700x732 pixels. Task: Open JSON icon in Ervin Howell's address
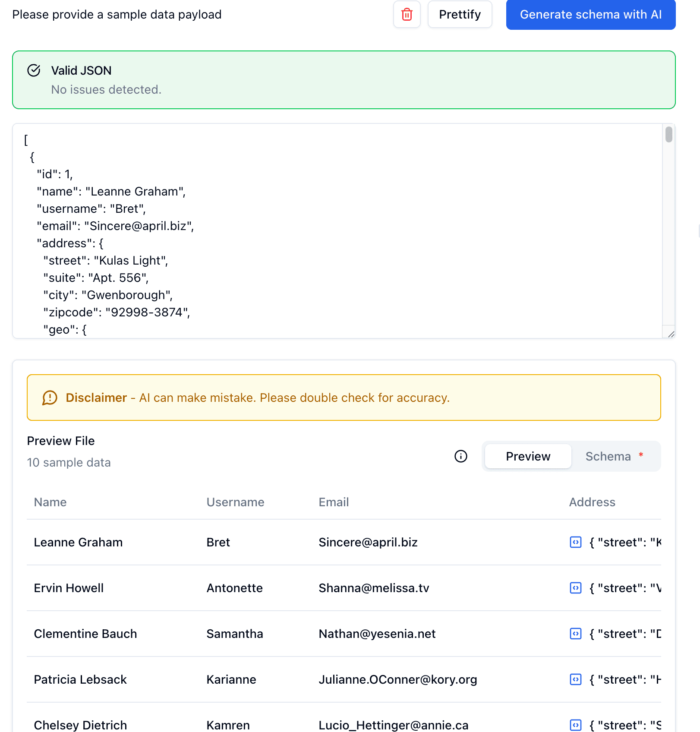click(x=576, y=588)
